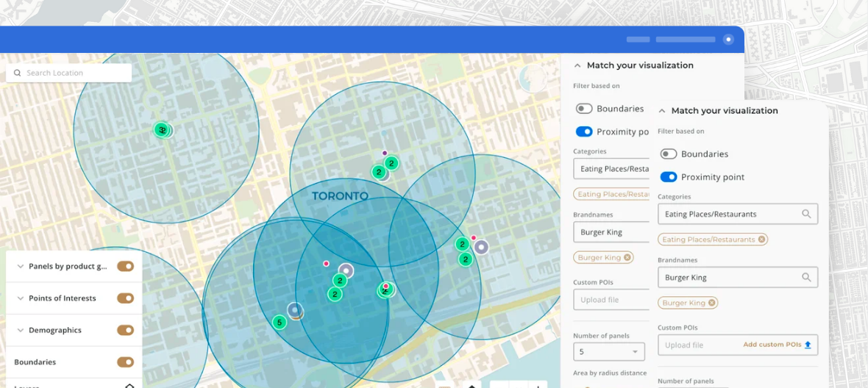Viewport: 868px width, 388px height.
Task: Click the upload arrow beside Add custom POIs
Action: [x=808, y=345]
